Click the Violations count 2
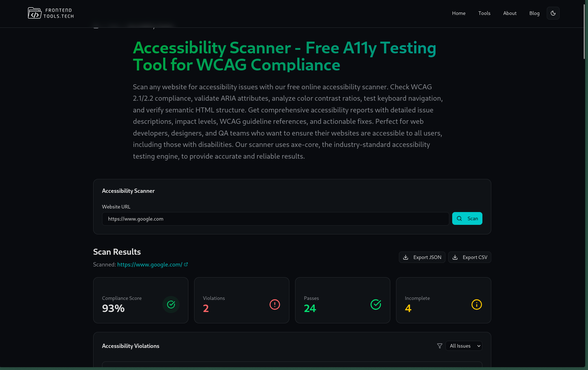This screenshot has height=370, width=588. (x=206, y=308)
